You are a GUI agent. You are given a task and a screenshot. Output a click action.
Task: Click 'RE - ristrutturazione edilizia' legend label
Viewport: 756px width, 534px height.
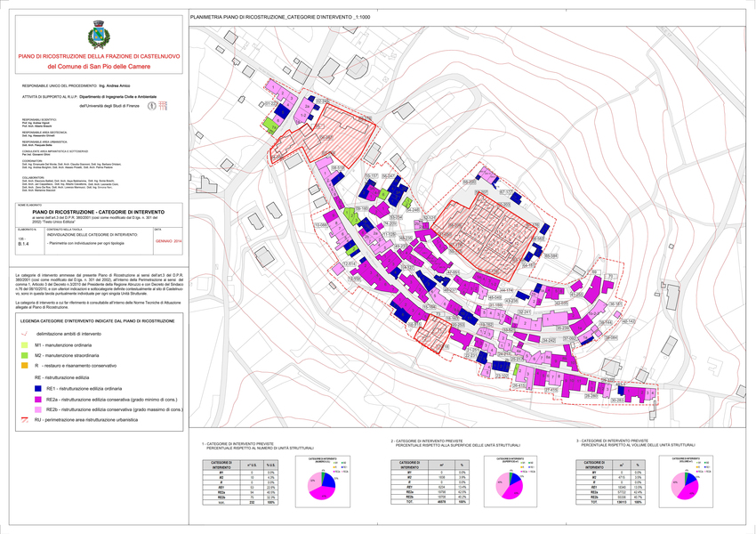click(61, 377)
